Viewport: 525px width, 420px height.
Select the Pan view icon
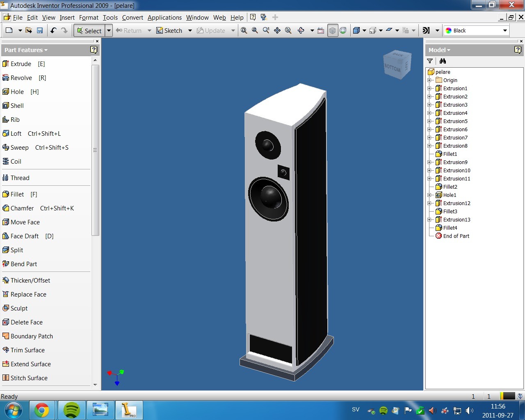[x=277, y=30]
